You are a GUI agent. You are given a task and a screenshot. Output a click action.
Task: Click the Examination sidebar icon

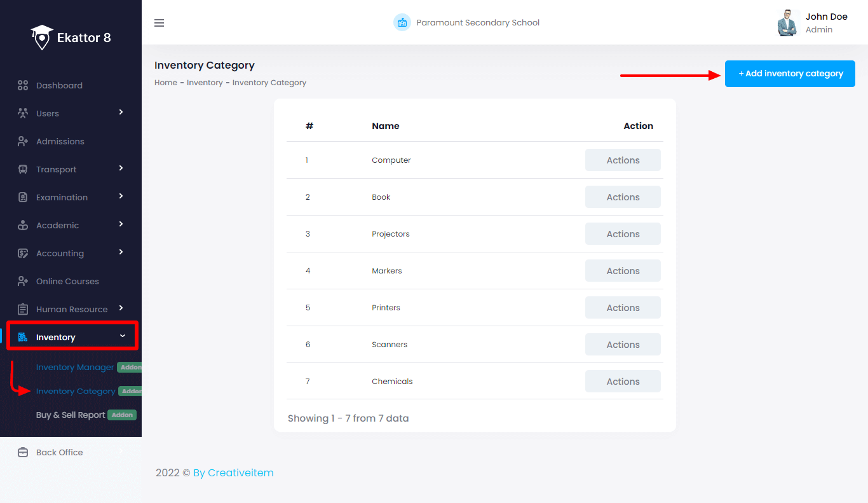[x=23, y=198]
